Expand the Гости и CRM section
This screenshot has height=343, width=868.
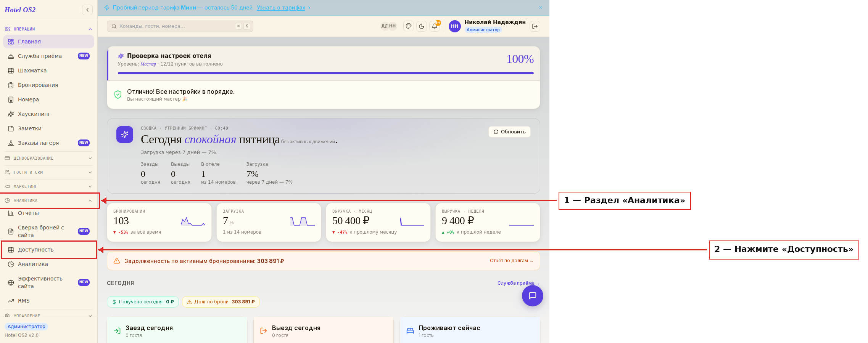click(48, 172)
